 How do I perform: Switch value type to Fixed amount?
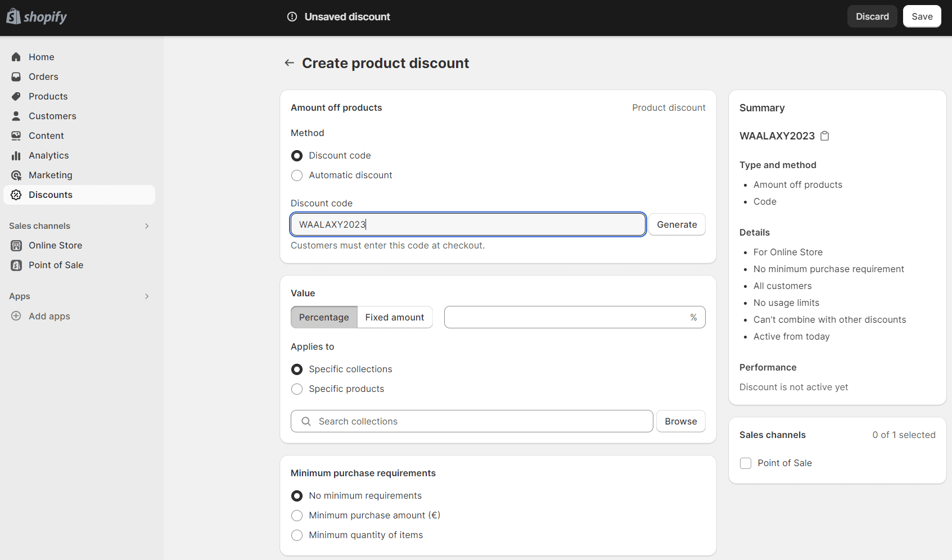tap(395, 317)
